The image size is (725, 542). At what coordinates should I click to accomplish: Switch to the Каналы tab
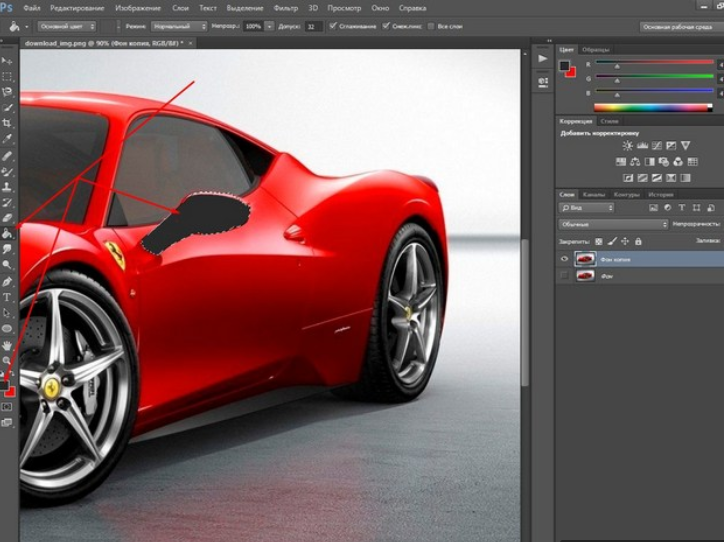(594, 194)
